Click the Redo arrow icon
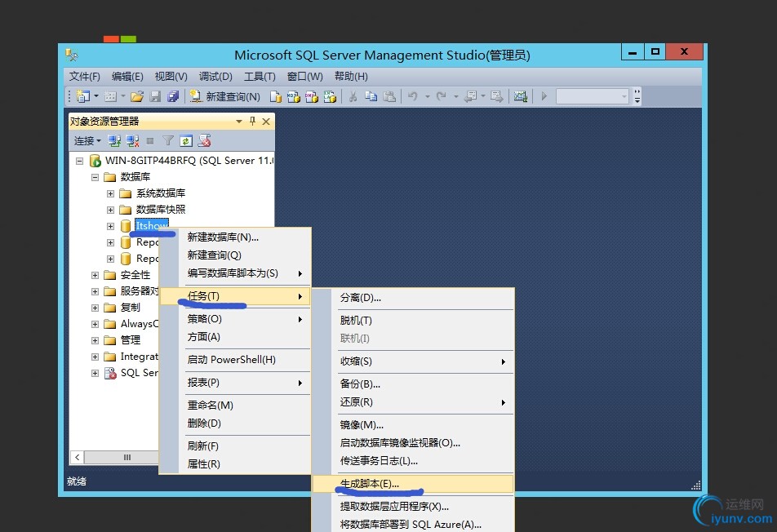 442,96
